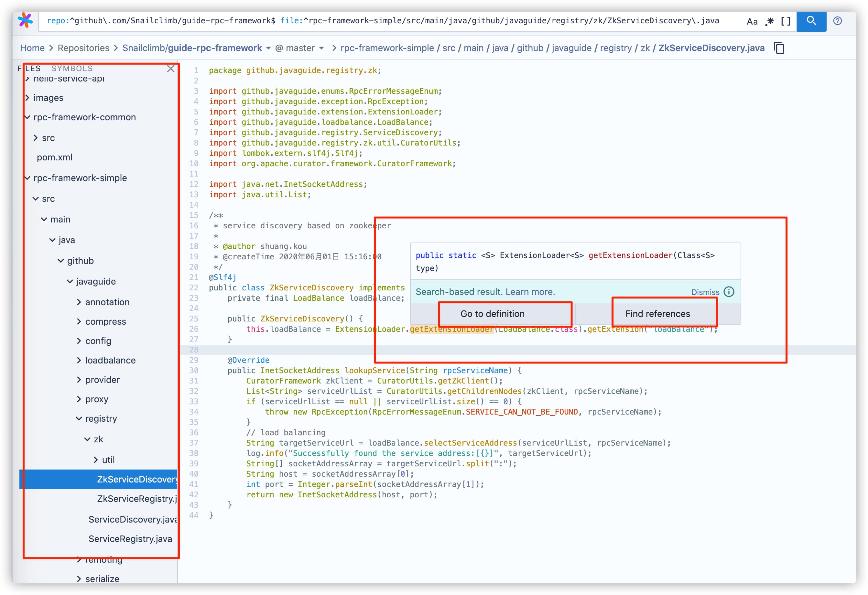Click parseInt call on line 41
Viewport: 868px width, 595px height.
(353, 484)
